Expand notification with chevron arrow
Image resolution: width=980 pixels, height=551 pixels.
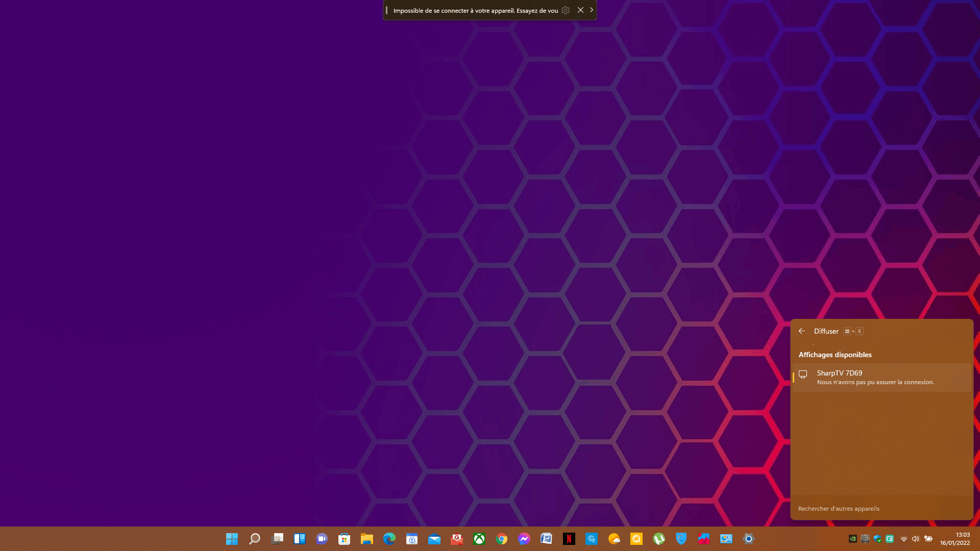coord(592,10)
